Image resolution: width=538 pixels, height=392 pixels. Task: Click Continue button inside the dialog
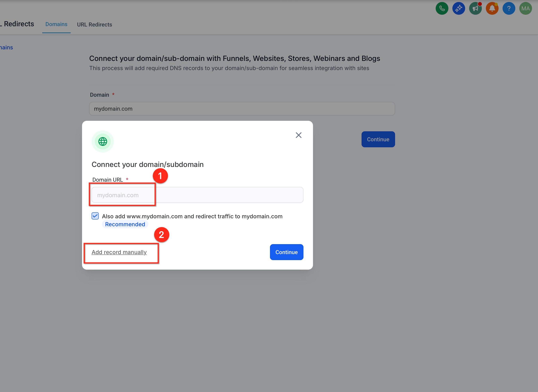287,252
